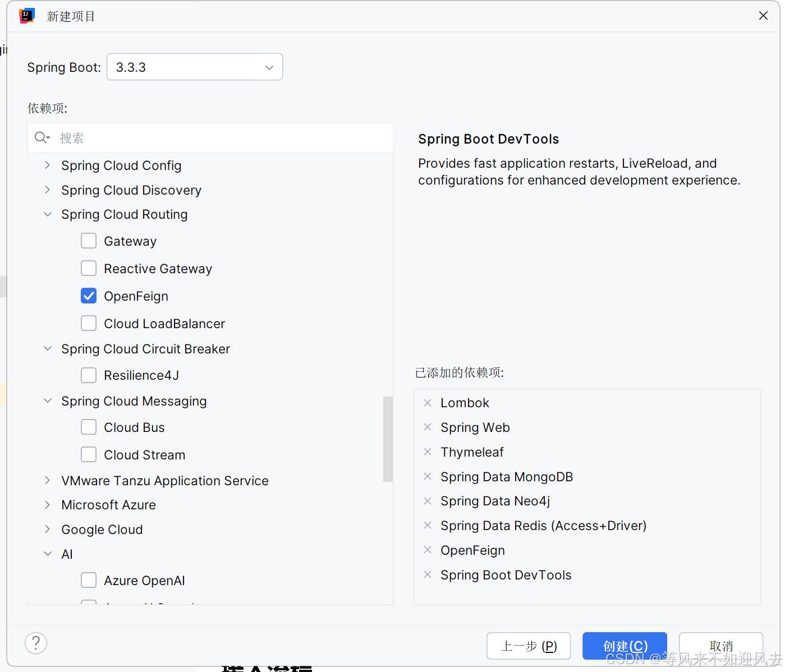Click the IntelliJ IDEA logo icon
785x672 pixels.
point(26,16)
